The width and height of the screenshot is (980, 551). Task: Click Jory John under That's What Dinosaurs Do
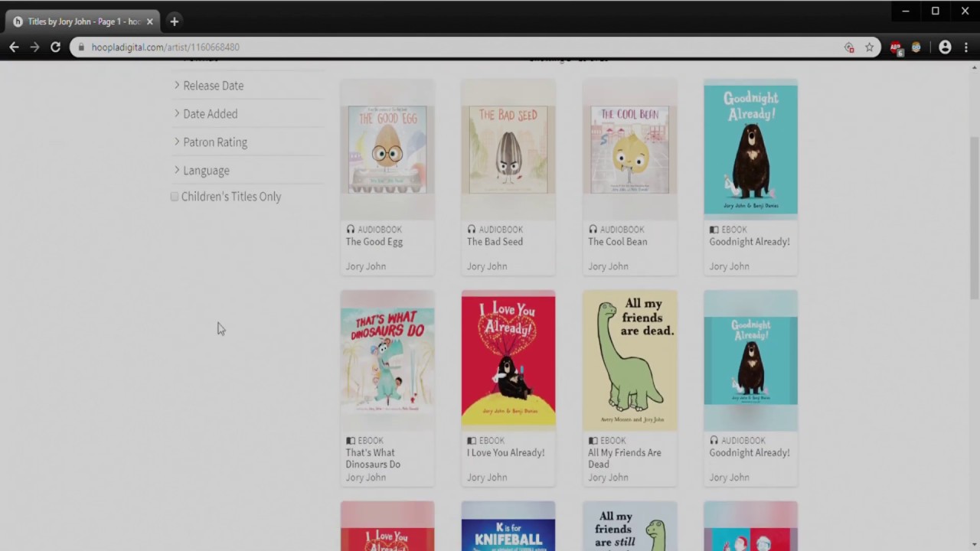[x=366, y=478]
